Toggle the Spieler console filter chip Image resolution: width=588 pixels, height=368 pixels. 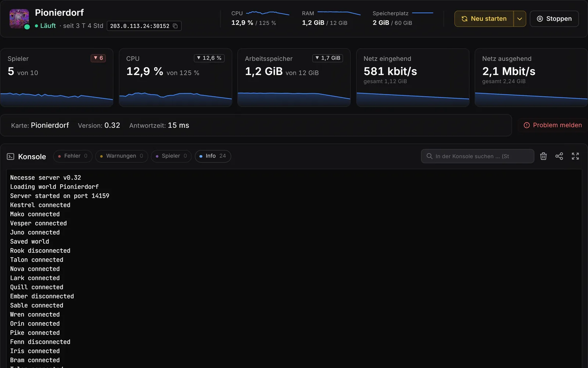pyautogui.click(x=171, y=156)
